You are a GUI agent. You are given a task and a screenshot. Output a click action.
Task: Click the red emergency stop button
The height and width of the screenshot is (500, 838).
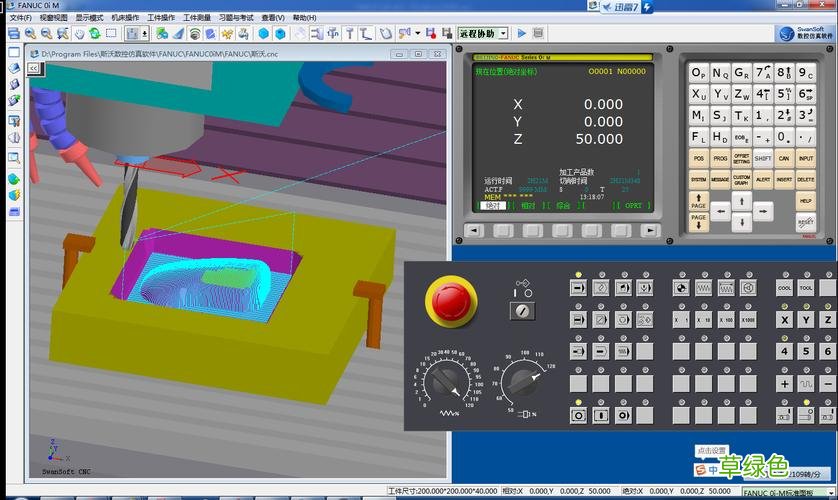451,302
